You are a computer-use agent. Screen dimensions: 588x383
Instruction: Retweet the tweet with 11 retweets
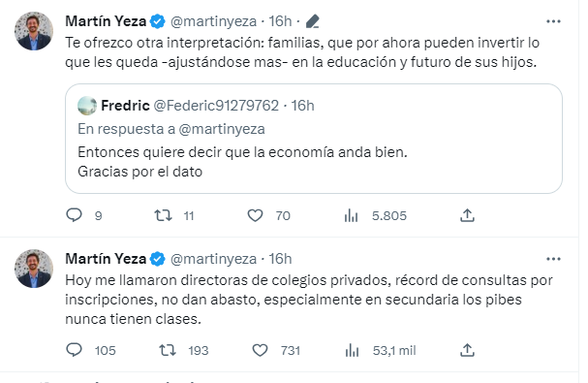163,215
